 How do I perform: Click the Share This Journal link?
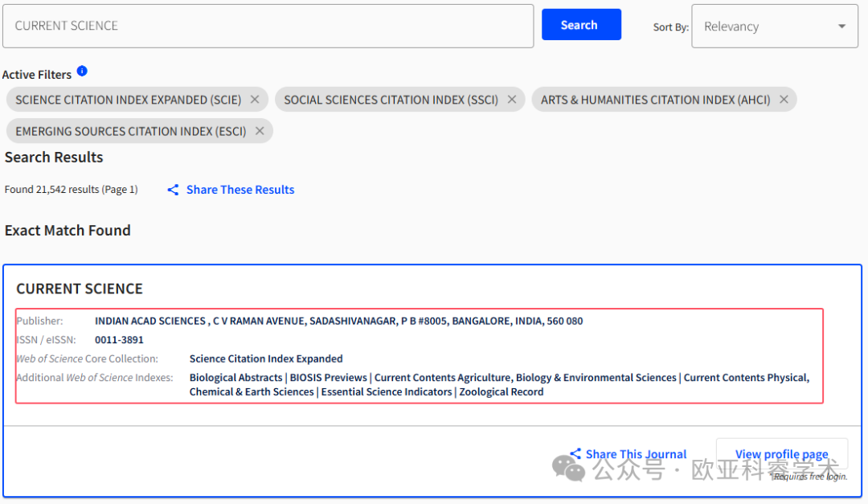point(636,454)
